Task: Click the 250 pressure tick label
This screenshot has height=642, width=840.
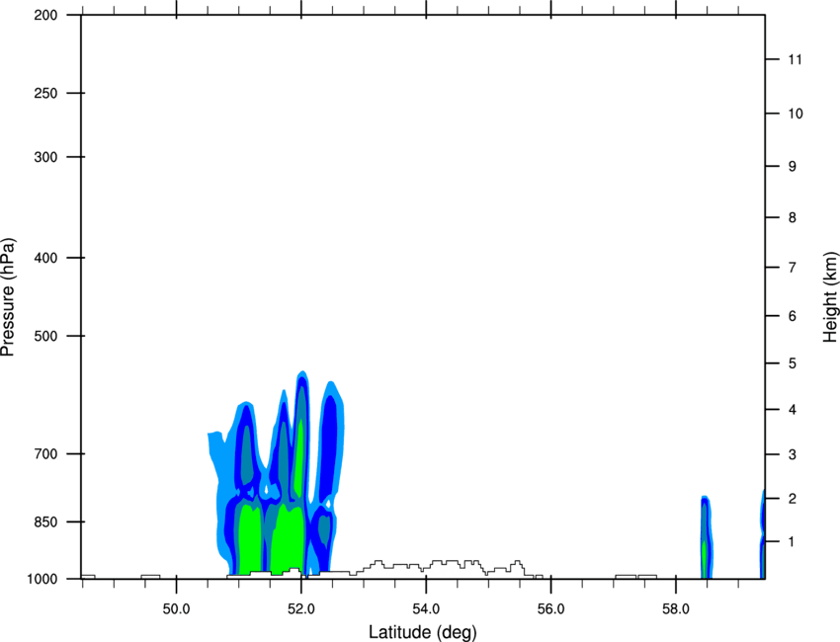Action: (45, 93)
